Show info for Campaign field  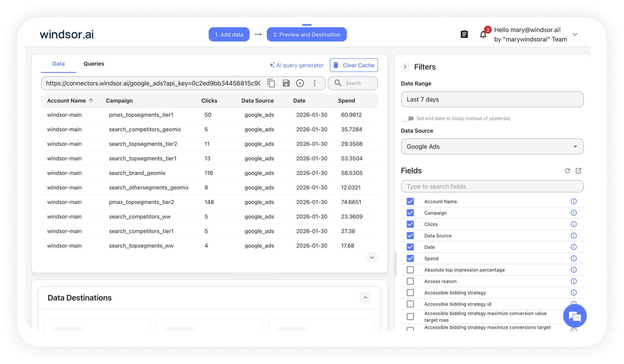(x=574, y=213)
